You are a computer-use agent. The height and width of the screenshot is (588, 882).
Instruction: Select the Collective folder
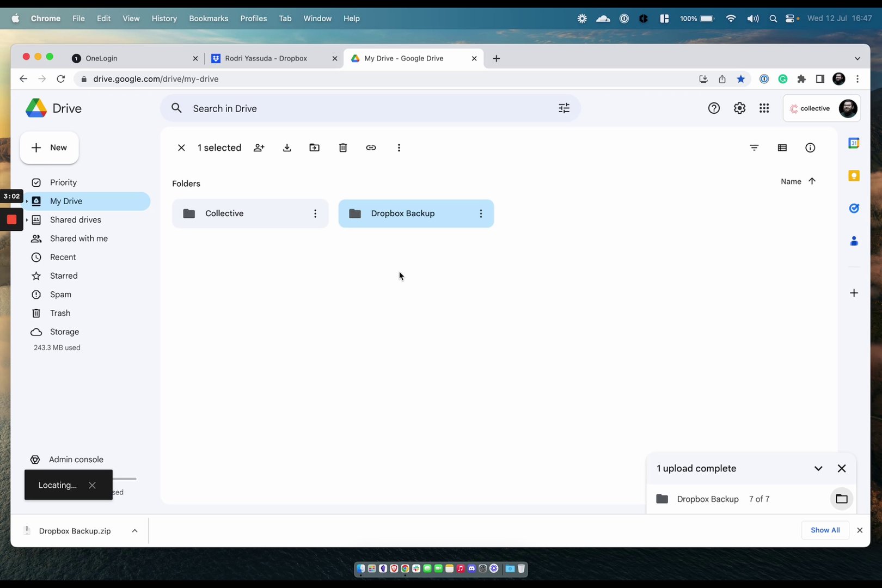[x=250, y=213]
